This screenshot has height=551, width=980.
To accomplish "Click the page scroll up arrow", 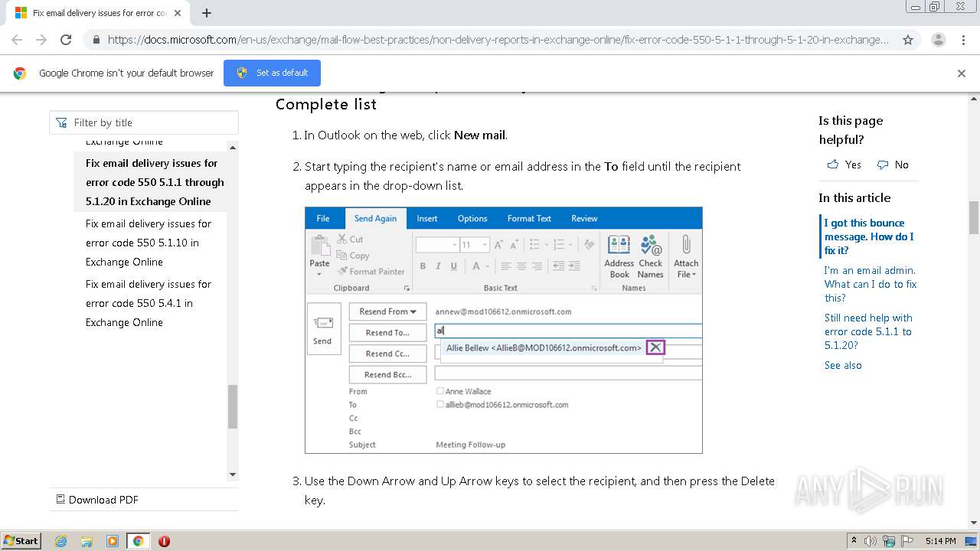I will coord(974,98).
